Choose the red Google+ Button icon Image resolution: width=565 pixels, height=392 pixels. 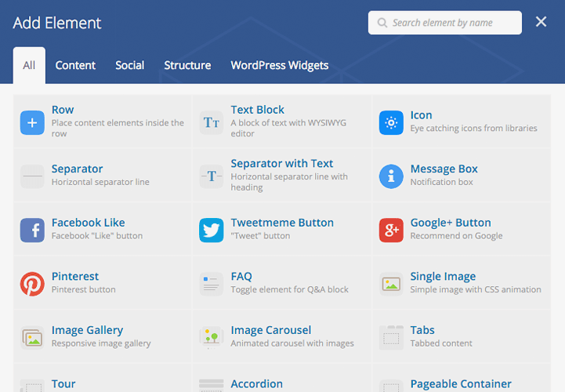pyautogui.click(x=391, y=230)
